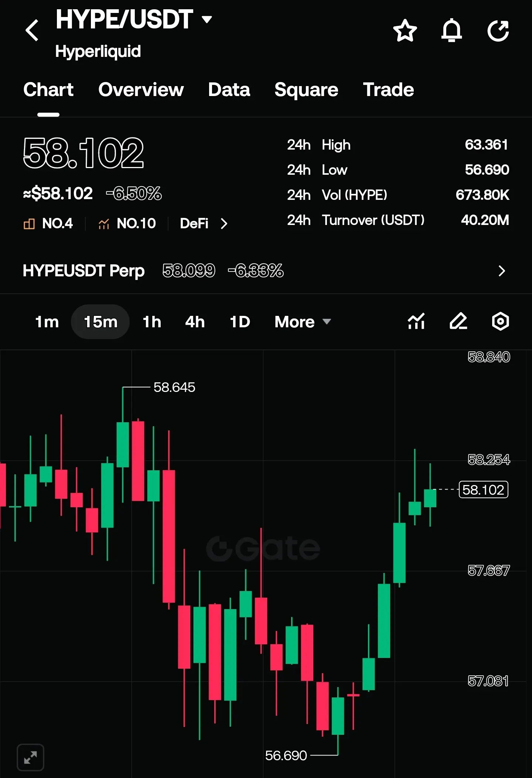
Task: Tap the 58.840 price axis label
Action: tap(489, 357)
